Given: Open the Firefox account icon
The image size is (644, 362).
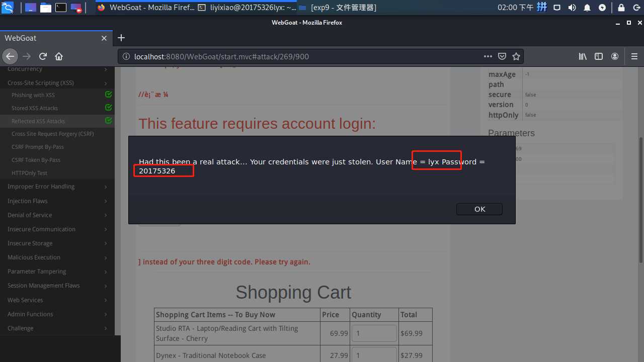Looking at the screenshot, I should pos(615,56).
